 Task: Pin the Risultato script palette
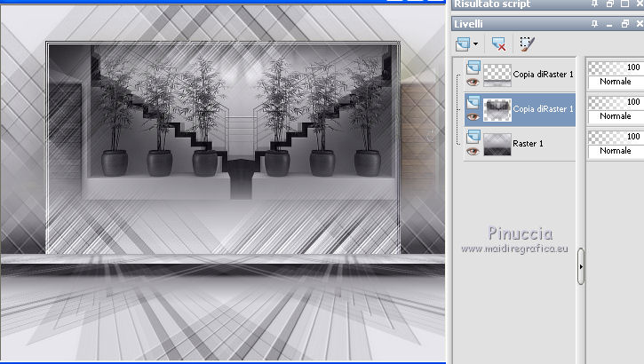tap(595, 4)
